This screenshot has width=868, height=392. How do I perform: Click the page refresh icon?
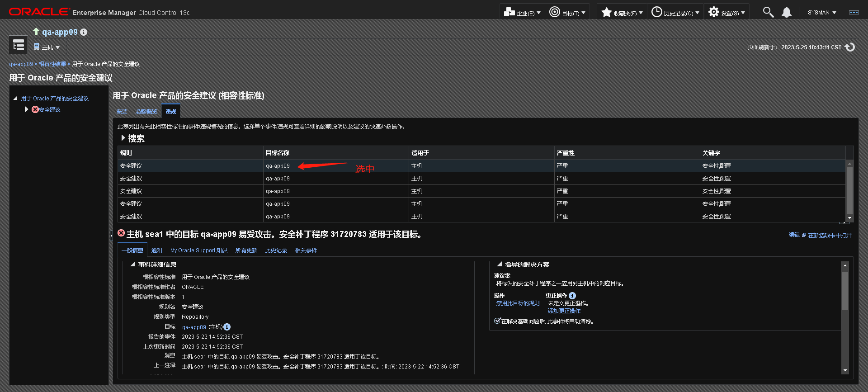click(x=850, y=47)
